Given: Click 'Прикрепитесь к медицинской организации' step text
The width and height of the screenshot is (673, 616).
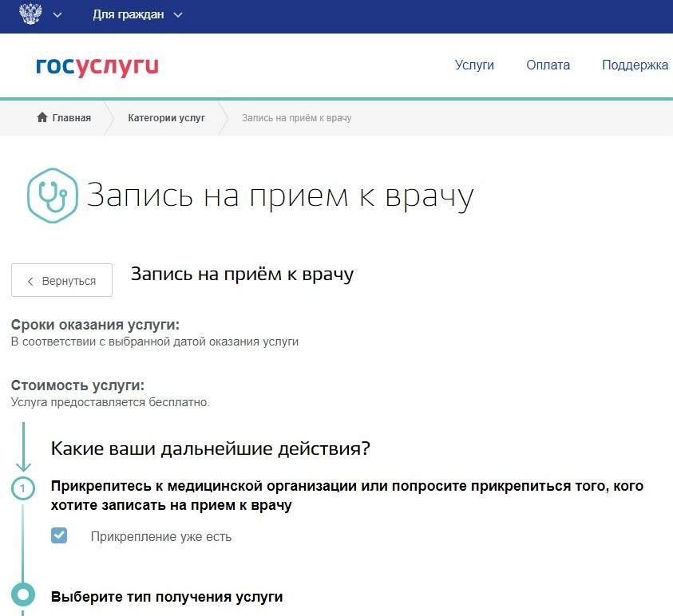Looking at the screenshot, I should click(x=347, y=496).
